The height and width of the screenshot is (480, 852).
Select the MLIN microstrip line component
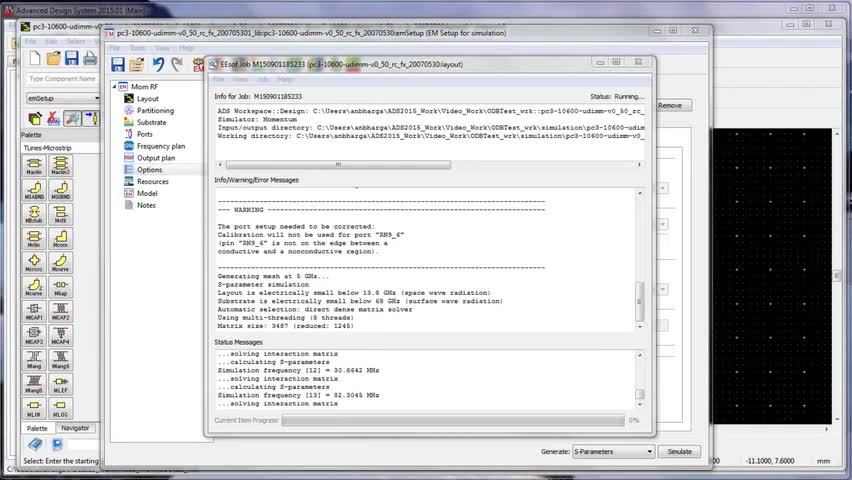coord(34,408)
